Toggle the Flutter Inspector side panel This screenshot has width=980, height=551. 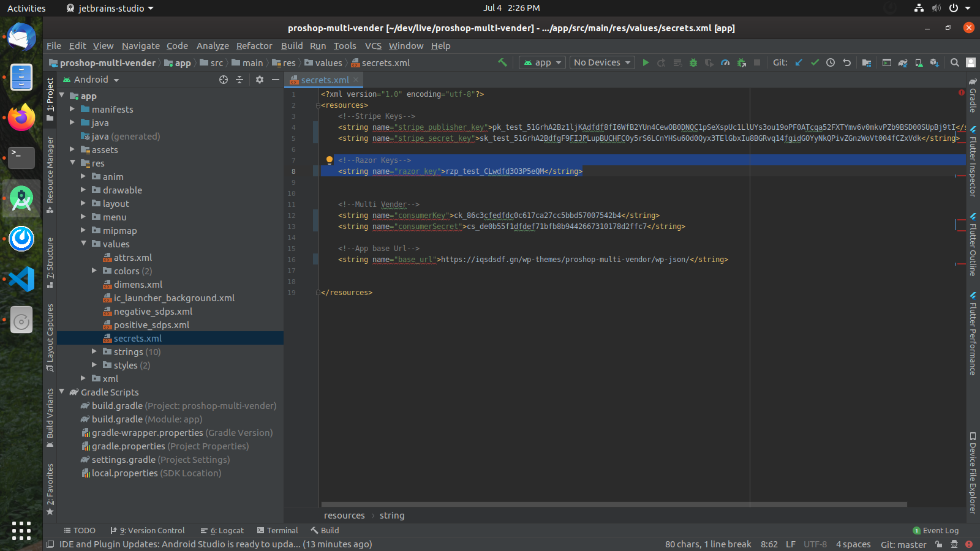[x=973, y=162]
